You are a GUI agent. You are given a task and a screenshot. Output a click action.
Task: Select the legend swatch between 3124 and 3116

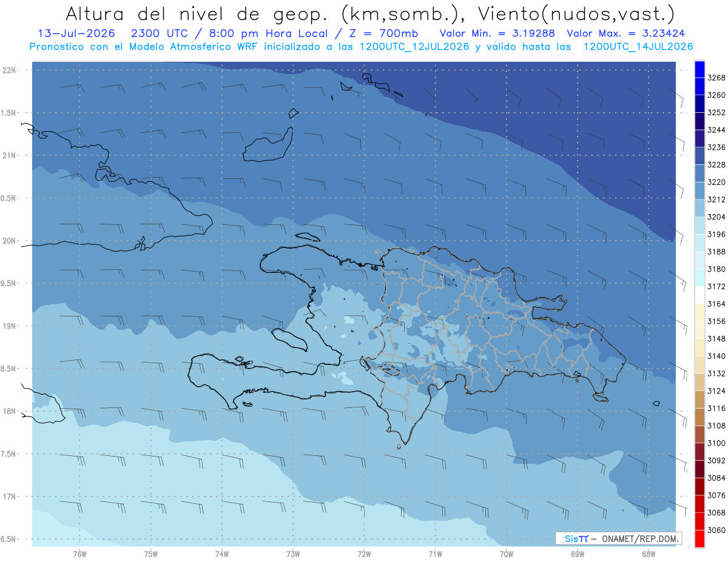pos(699,399)
